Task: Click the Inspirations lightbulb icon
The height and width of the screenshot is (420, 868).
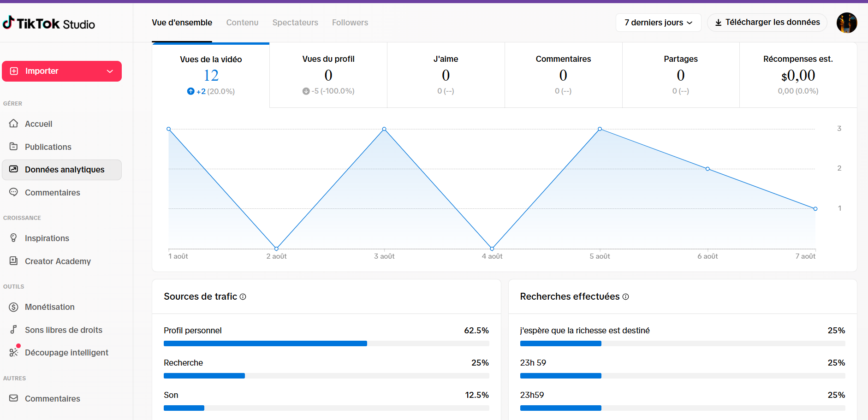Action: tap(14, 238)
